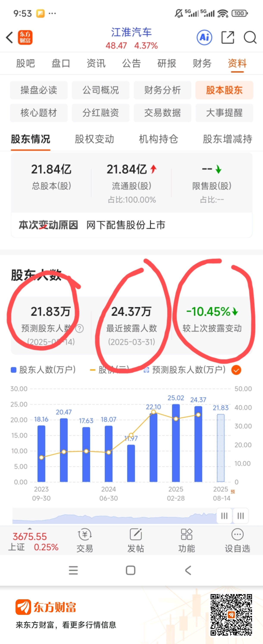Open 财务分析 section
This screenshot has height=644, width=263.
coord(163,90)
